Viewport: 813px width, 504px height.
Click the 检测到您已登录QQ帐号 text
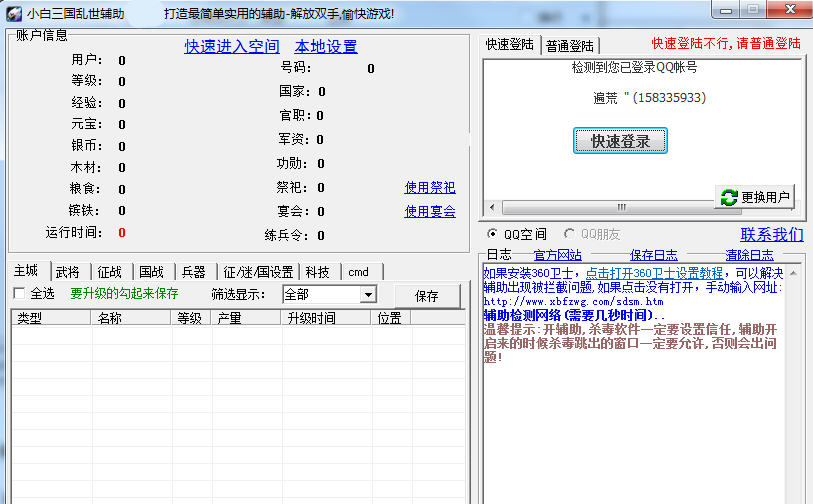pyautogui.click(x=634, y=67)
